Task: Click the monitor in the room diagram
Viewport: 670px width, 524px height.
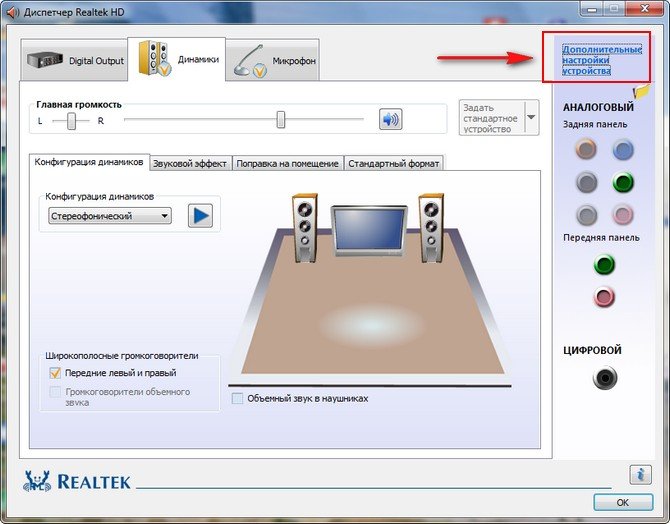Action: click(x=369, y=231)
